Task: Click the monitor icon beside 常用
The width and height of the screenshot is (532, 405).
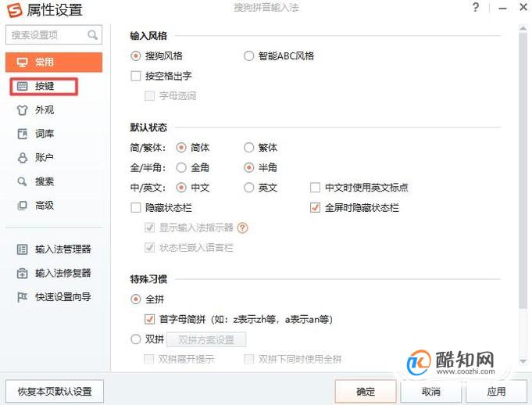Action: (22, 63)
